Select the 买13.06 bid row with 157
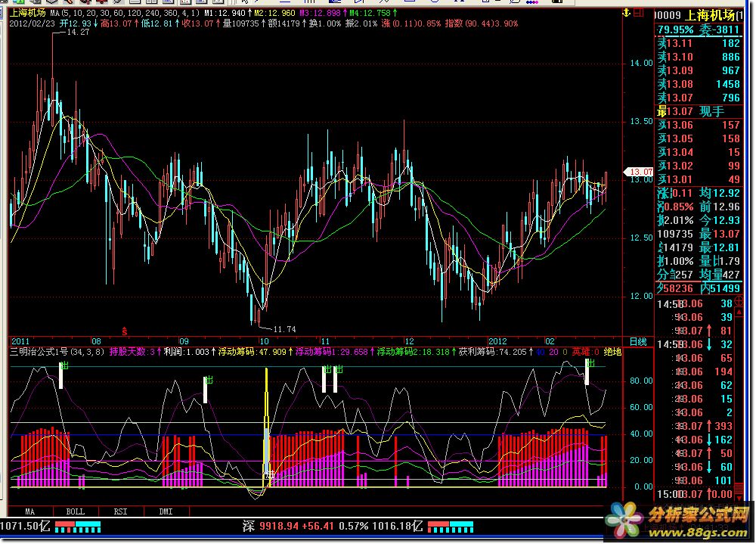The height and width of the screenshot is (544, 756). tap(699, 125)
